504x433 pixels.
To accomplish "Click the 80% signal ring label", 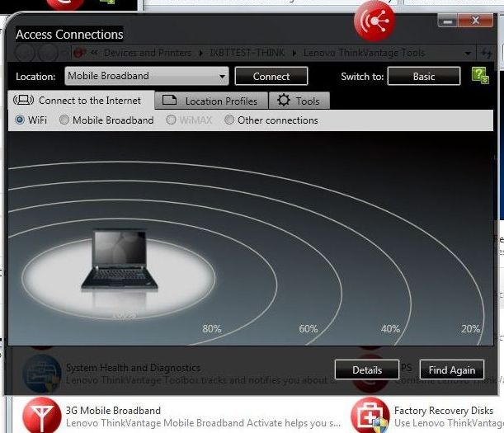I will tap(212, 328).
